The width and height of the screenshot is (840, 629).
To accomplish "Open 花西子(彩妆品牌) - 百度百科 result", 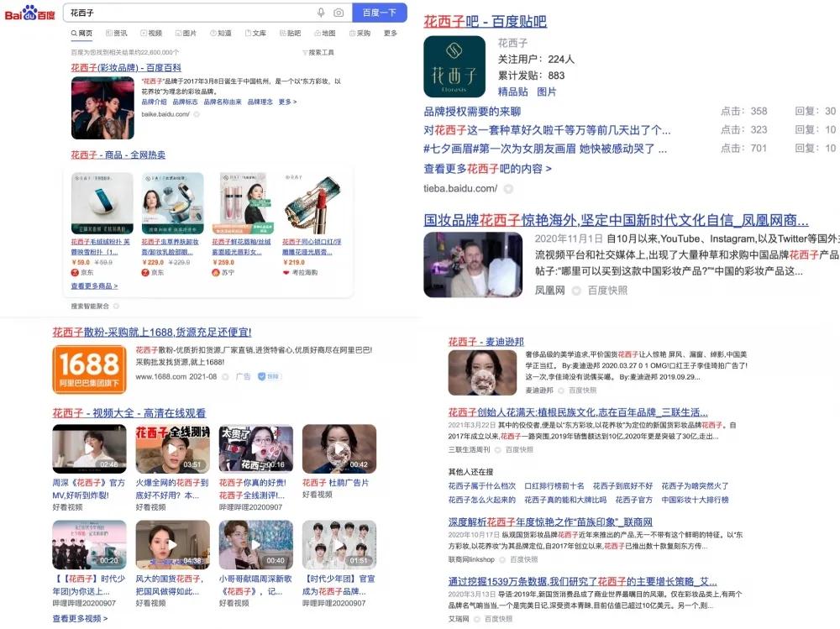I will click(x=126, y=68).
